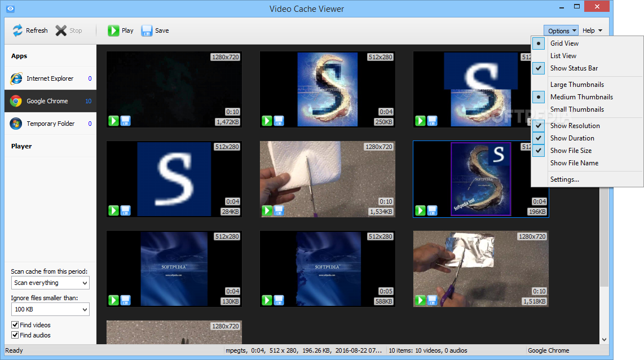Select the Softpedia 130KB thumbnail
Screen dimensions: 644x360
pyautogui.click(x=174, y=269)
